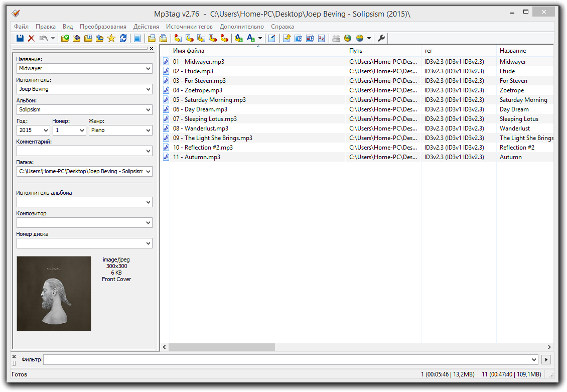567x392 pixels.
Task: Expand the Исполнитель dropdown for Joep Beving
Action: click(148, 89)
